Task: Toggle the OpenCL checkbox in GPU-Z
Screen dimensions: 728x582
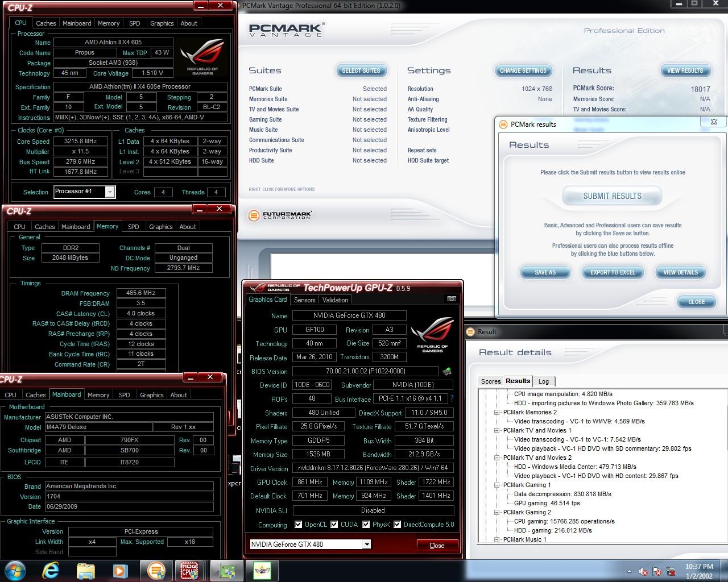Action: coord(299,525)
